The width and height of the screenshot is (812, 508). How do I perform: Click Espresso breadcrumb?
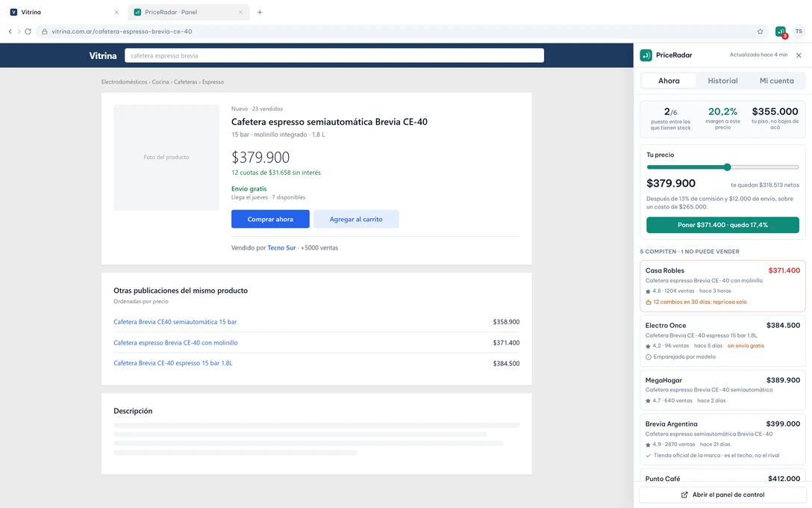click(x=213, y=82)
